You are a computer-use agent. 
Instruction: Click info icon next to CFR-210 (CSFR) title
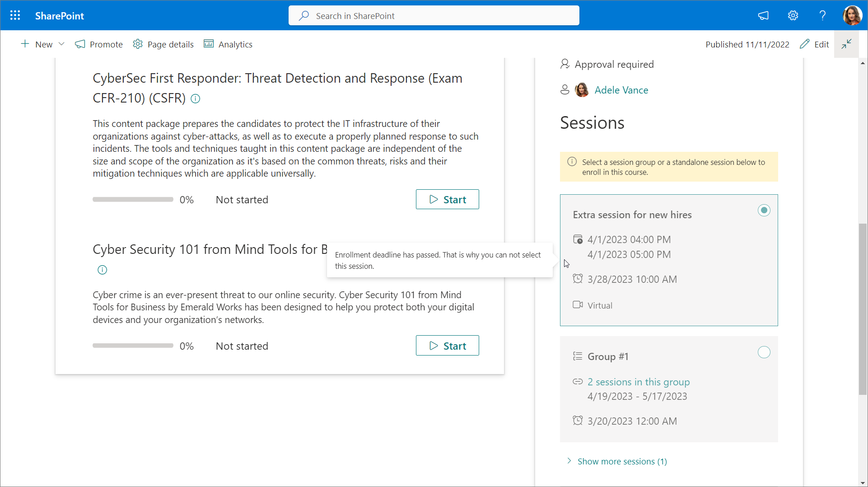(195, 98)
